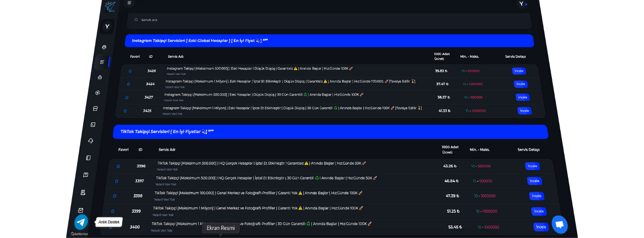The width and height of the screenshot is (644, 238).
Task: Open the services list icon in sidebar
Action: 102,62
